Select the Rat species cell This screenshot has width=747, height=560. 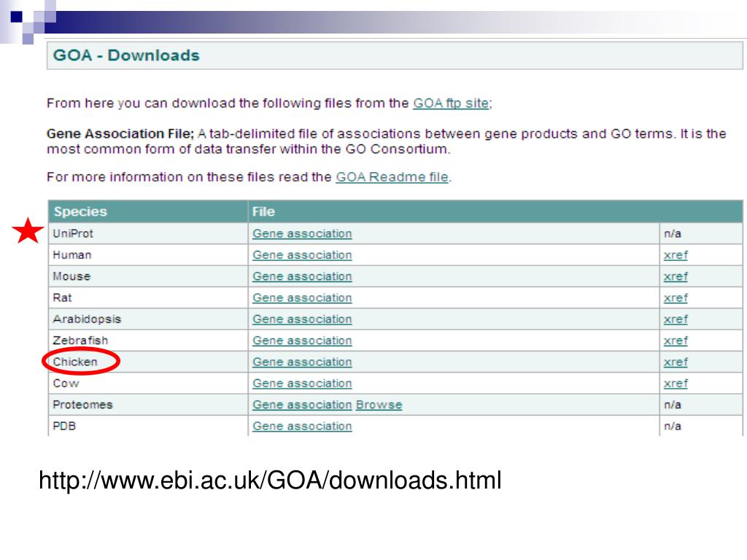[147, 298]
